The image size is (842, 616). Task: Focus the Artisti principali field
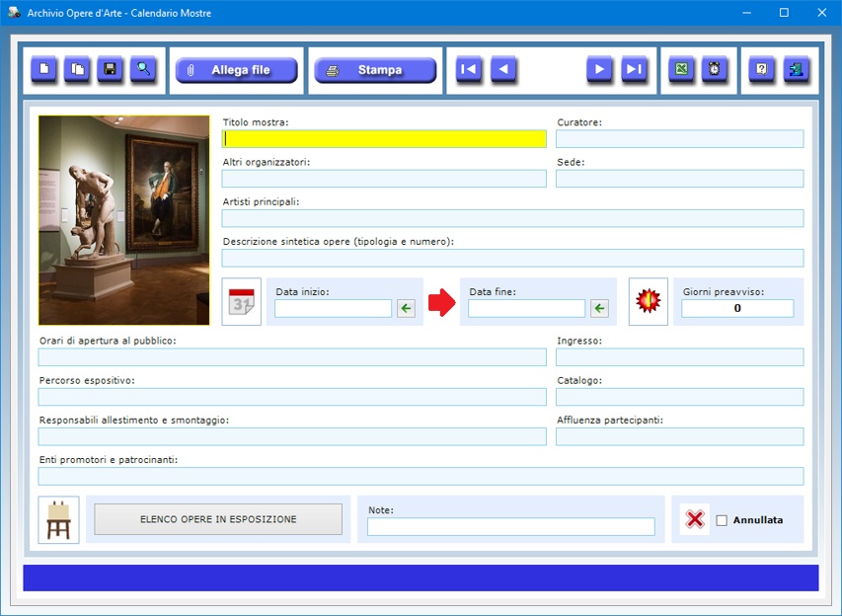coord(513,218)
